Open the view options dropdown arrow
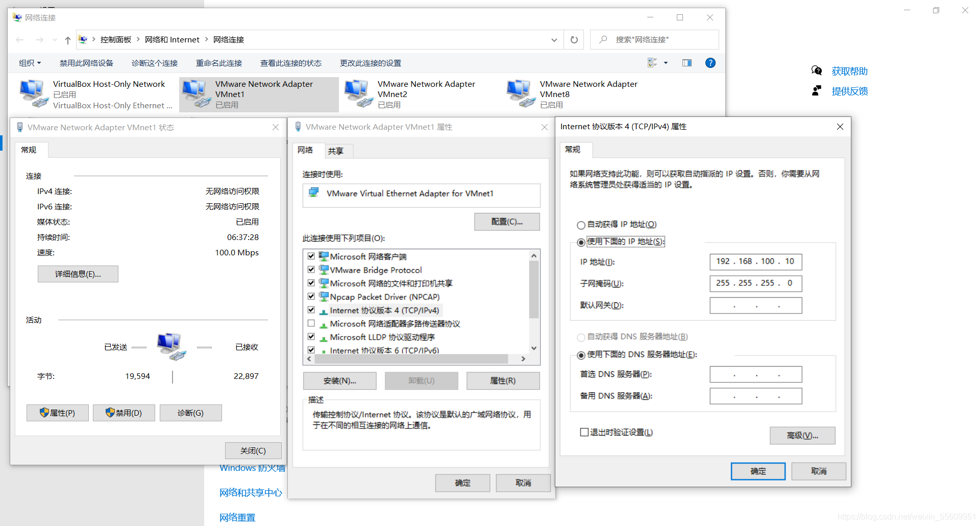980x526 pixels. pyautogui.click(x=666, y=63)
